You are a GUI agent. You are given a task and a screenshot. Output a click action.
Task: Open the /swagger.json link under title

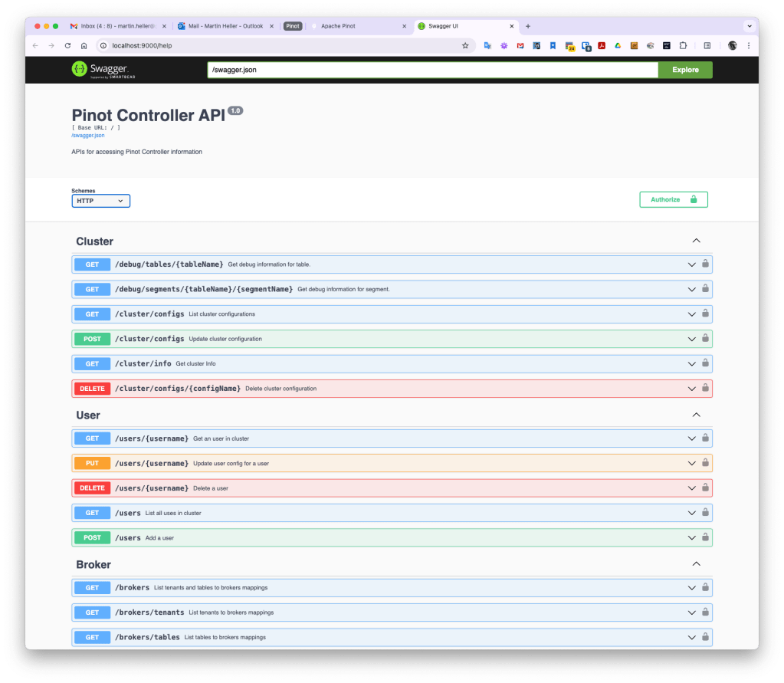(x=87, y=135)
